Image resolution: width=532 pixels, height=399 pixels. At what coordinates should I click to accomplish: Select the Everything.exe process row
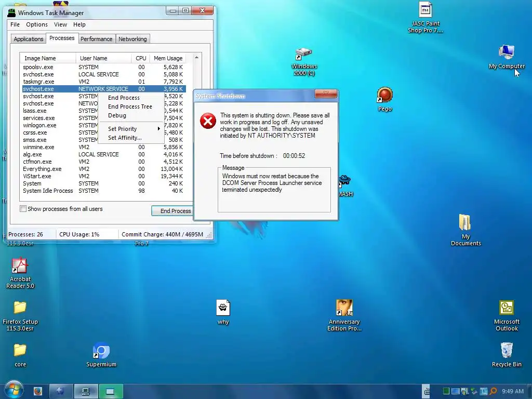click(x=104, y=169)
